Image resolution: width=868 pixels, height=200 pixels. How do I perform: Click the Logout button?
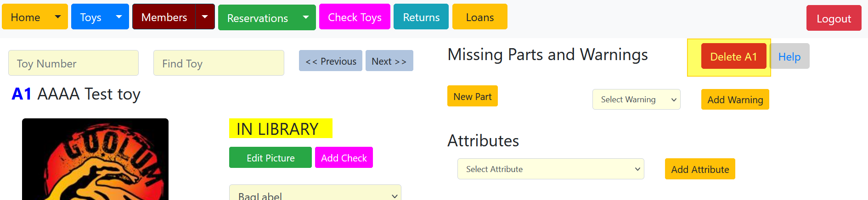[x=834, y=18]
